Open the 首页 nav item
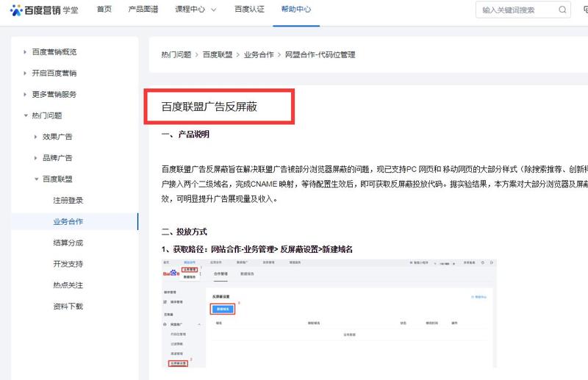588x380 pixels. [x=104, y=10]
